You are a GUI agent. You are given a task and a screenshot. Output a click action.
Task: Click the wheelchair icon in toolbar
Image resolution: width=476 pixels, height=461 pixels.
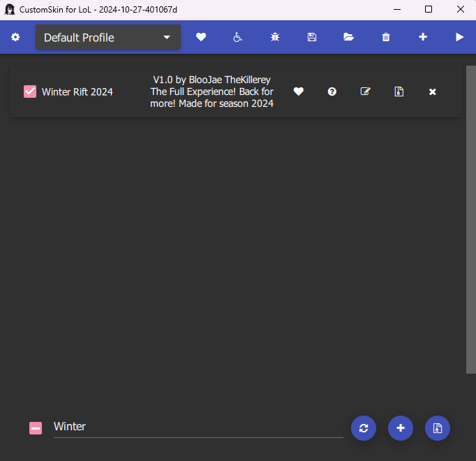238,37
